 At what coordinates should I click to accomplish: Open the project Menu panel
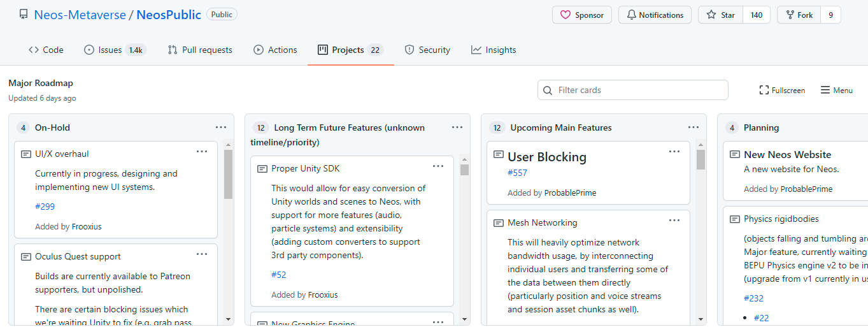pos(836,91)
